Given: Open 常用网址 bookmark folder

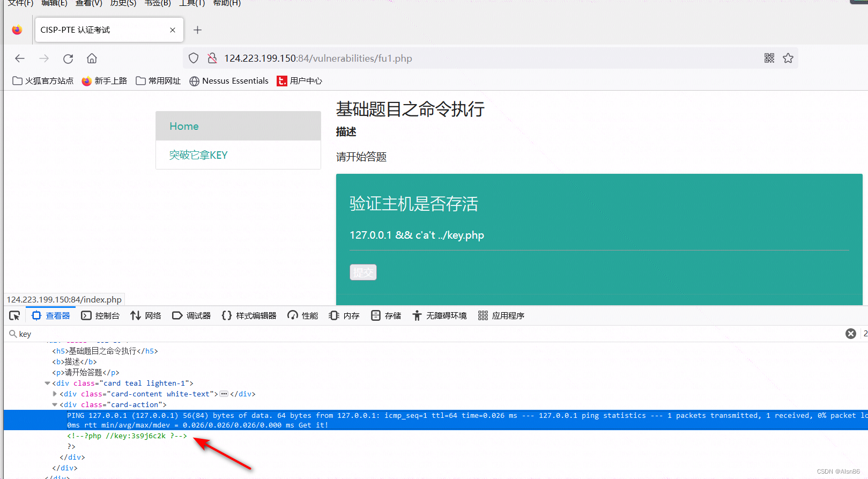Looking at the screenshot, I should point(158,81).
